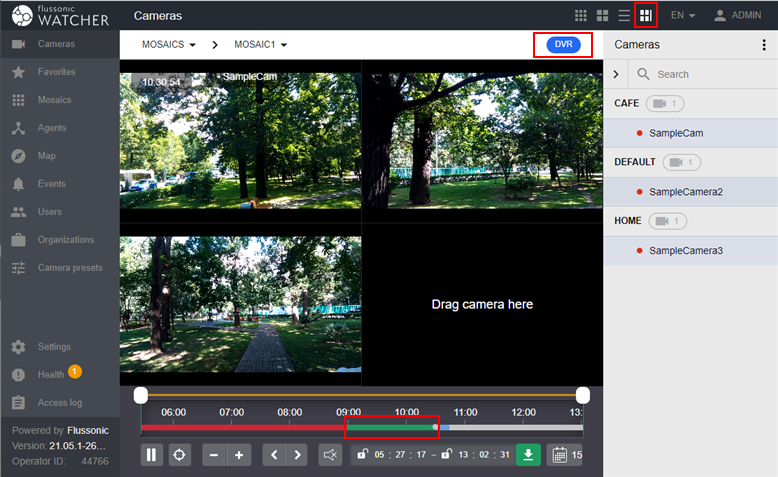Viewport: 778px width, 477px height.
Task: Open the Users section
Action: [x=60, y=212]
